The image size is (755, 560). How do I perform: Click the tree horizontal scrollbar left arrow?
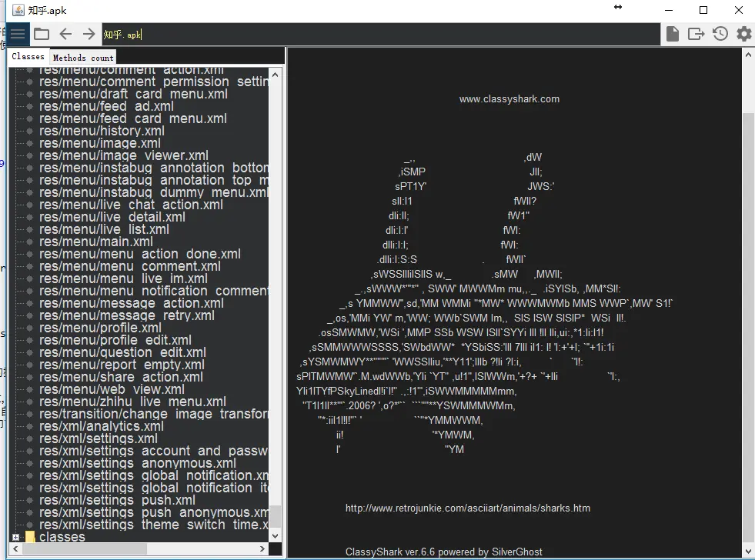coord(16,549)
